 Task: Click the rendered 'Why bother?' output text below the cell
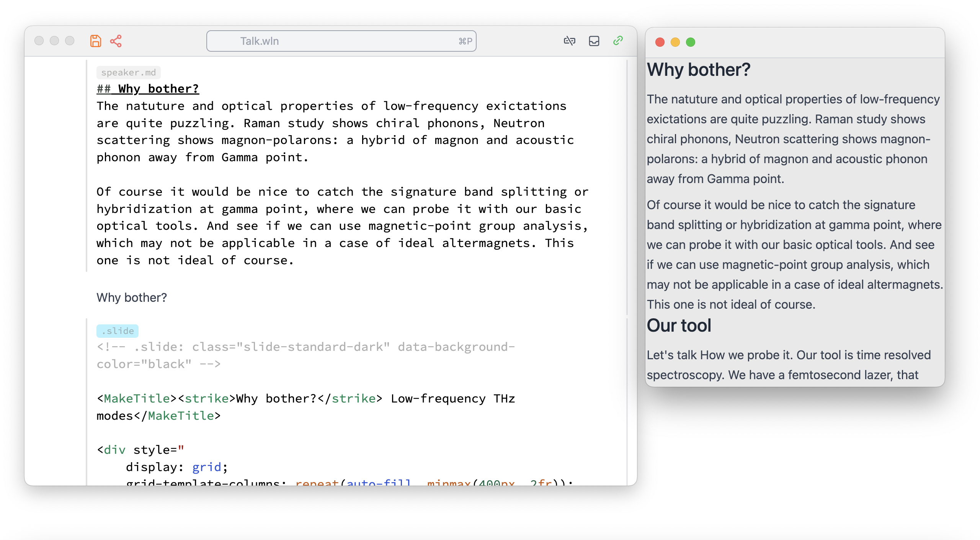coord(132,298)
